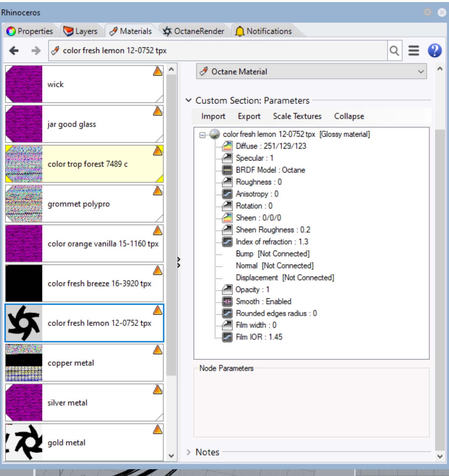Image resolution: width=449 pixels, height=476 pixels.
Task: Click the Specular node icon
Action: [x=227, y=158]
